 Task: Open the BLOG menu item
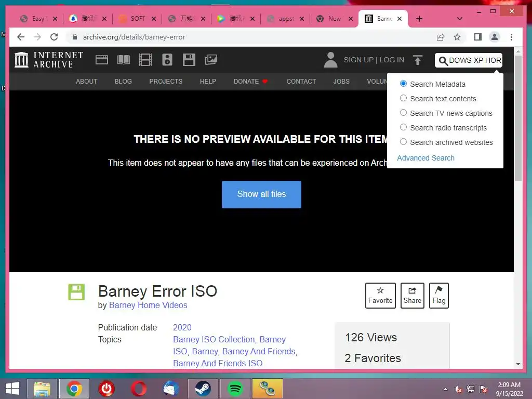pyautogui.click(x=123, y=82)
